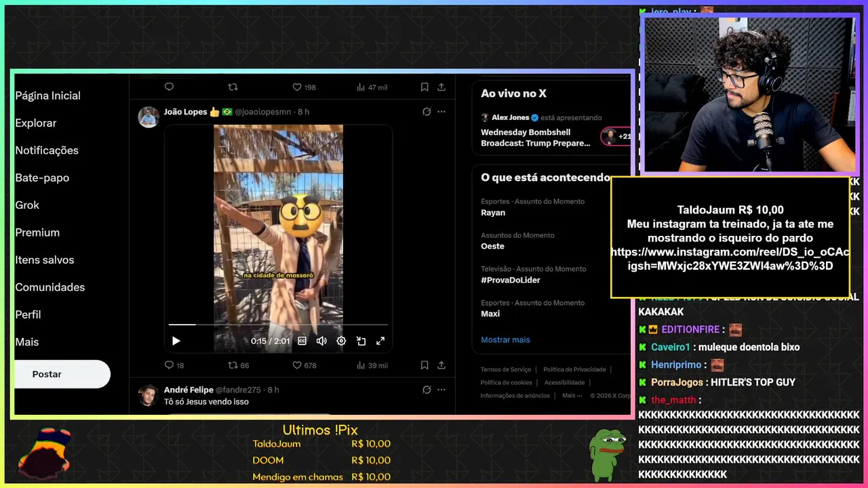
Task: Like the post with 678 likes
Action: (304, 365)
